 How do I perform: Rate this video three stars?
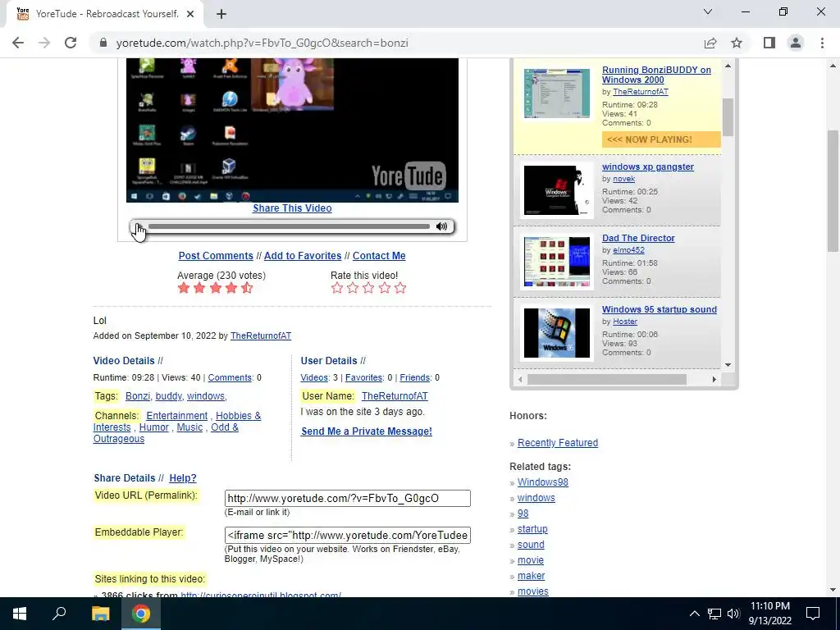coord(368,288)
